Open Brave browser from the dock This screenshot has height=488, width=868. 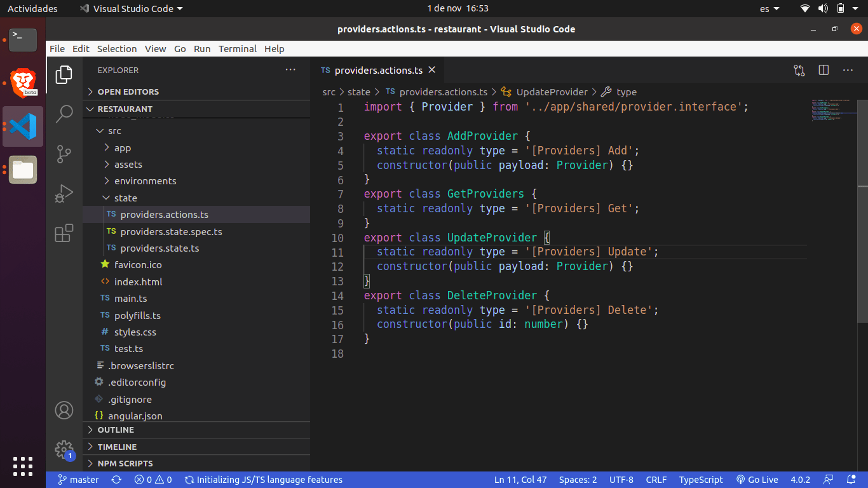[x=23, y=82]
